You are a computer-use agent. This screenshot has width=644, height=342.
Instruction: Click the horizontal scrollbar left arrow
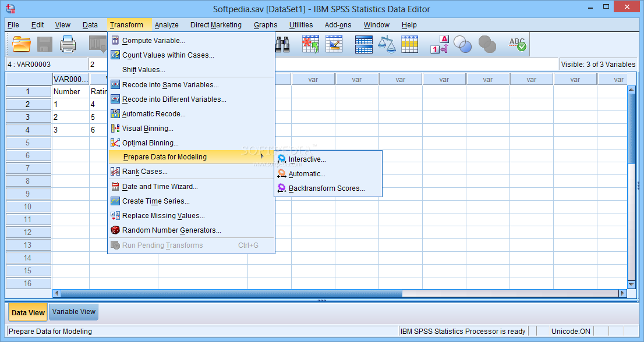[56, 293]
